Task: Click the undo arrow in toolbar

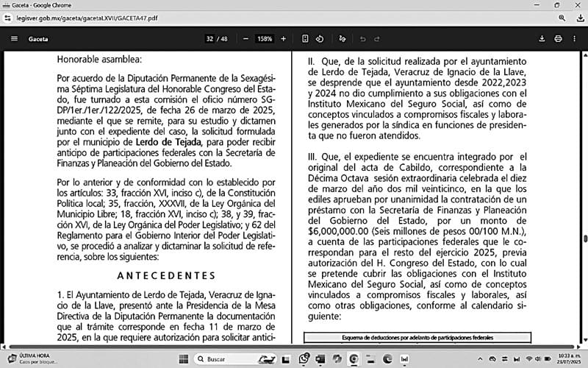Action: coord(362,38)
